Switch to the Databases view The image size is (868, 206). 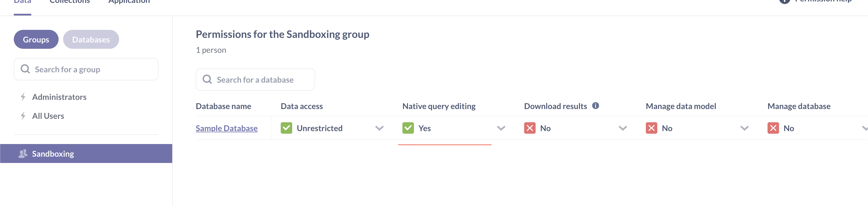(91, 39)
